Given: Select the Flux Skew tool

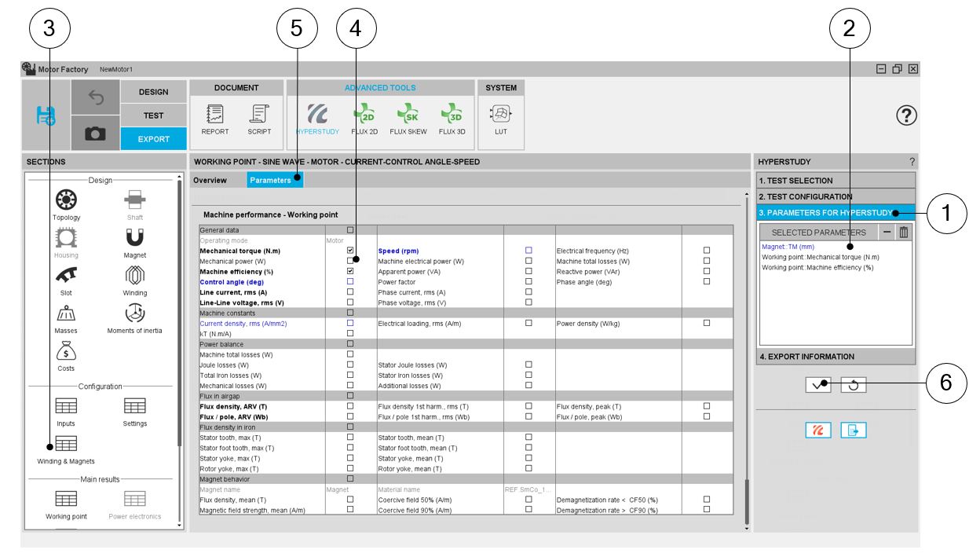Looking at the screenshot, I should tap(408, 118).
